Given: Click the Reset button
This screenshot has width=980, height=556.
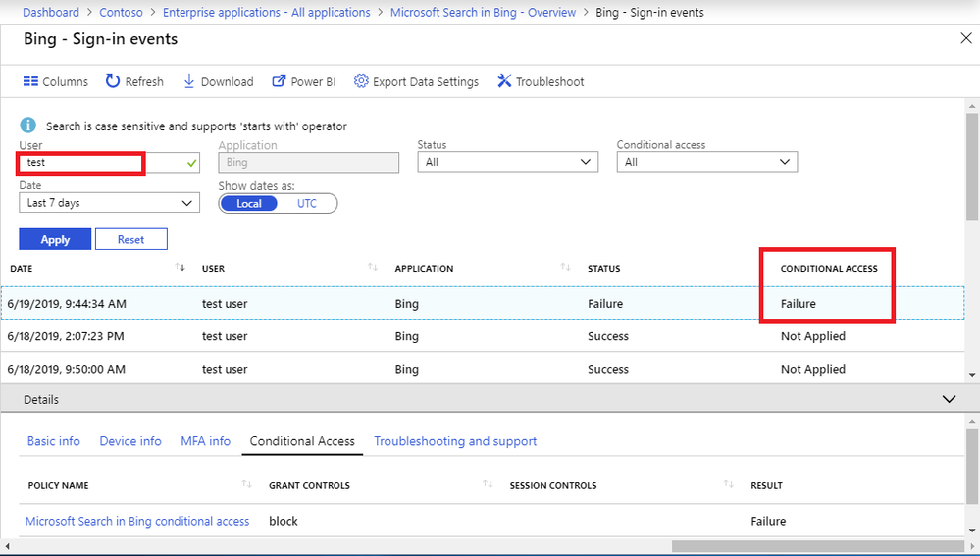Looking at the screenshot, I should [x=131, y=239].
